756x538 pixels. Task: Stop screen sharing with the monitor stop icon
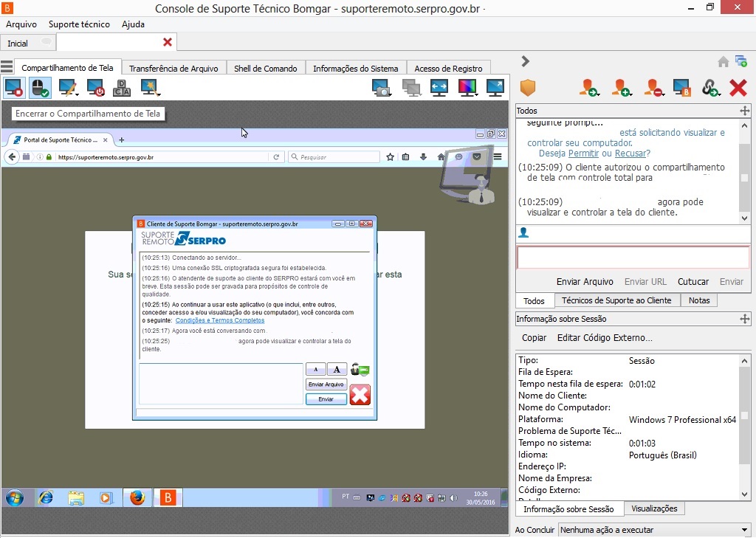14,88
